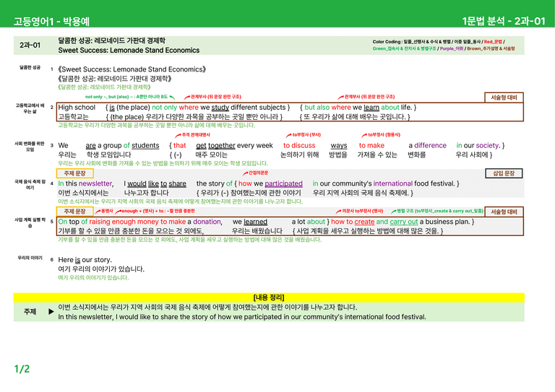Click the phrase 'not only where' in sentence 2

(x=175, y=108)
